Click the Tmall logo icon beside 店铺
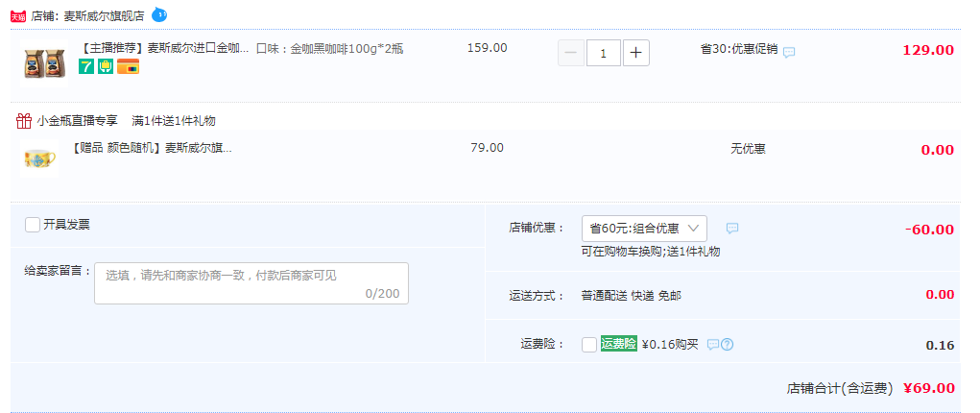 (x=18, y=16)
